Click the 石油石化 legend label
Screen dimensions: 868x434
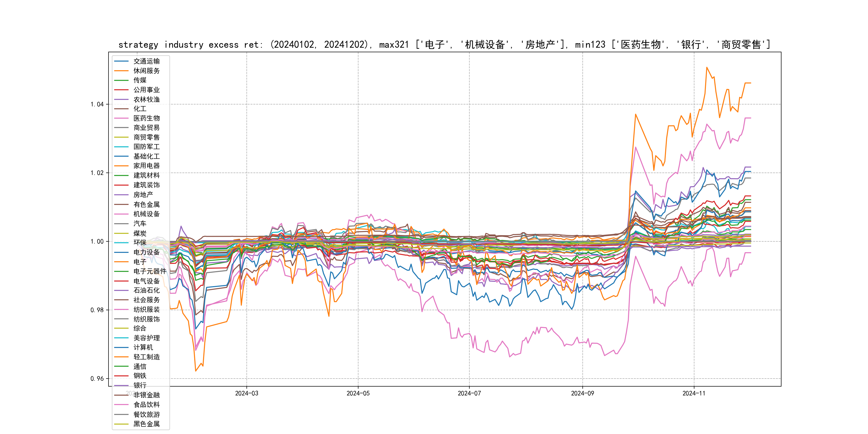(146, 290)
